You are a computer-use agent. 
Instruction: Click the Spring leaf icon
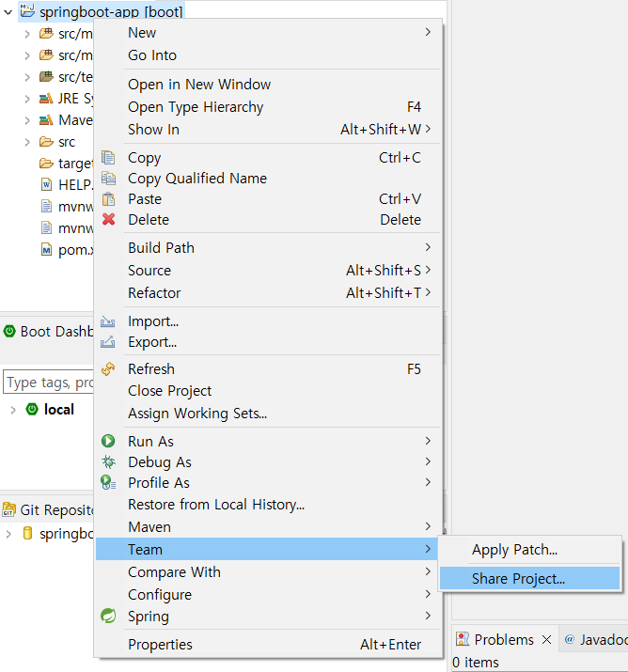click(x=108, y=616)
